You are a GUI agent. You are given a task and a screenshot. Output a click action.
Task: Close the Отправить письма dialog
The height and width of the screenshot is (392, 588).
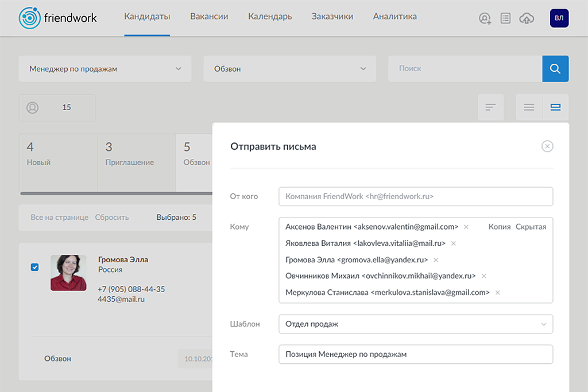547,146
